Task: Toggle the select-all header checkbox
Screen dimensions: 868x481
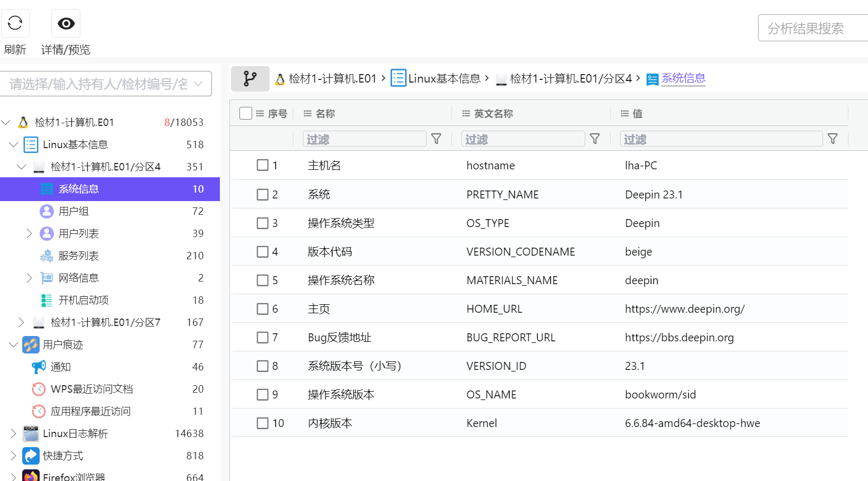Action: (x=246, y=113)
